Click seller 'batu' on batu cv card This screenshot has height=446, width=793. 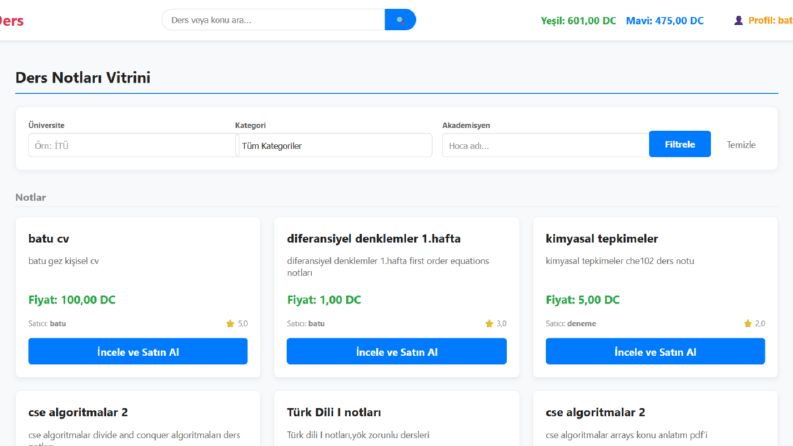[58, 324]
